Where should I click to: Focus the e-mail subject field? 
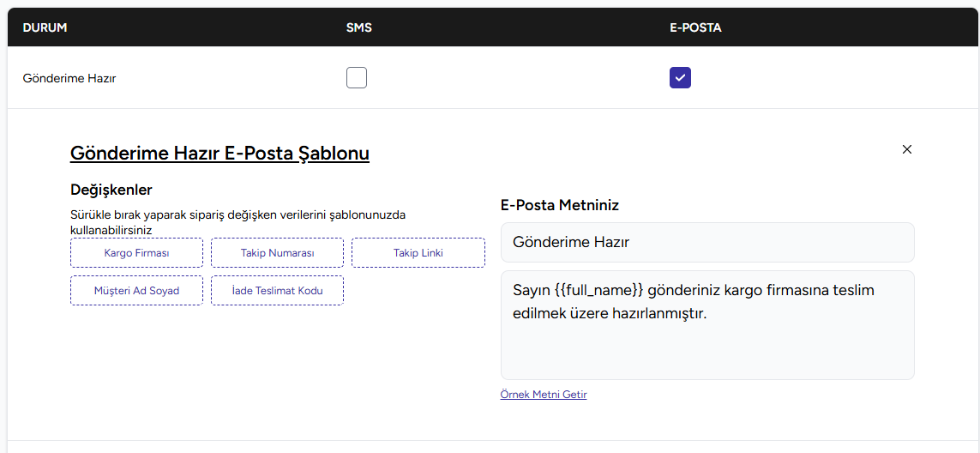coord(707,243)
